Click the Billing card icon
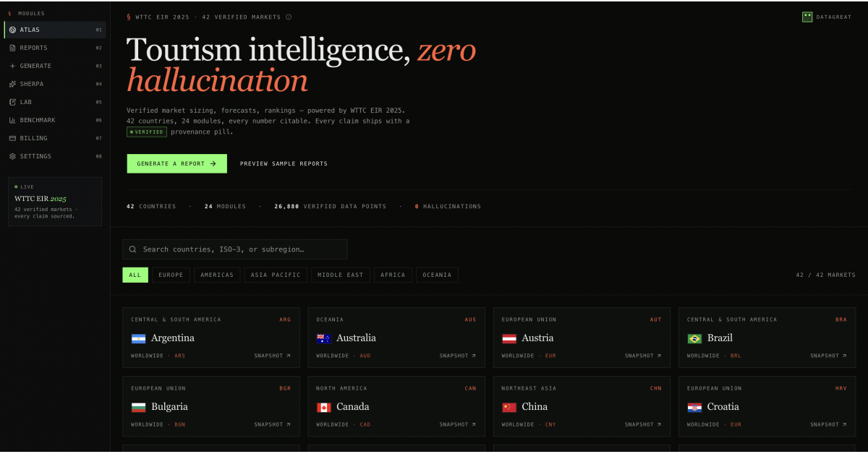This screenshot has width=868, height=454. 12,138
